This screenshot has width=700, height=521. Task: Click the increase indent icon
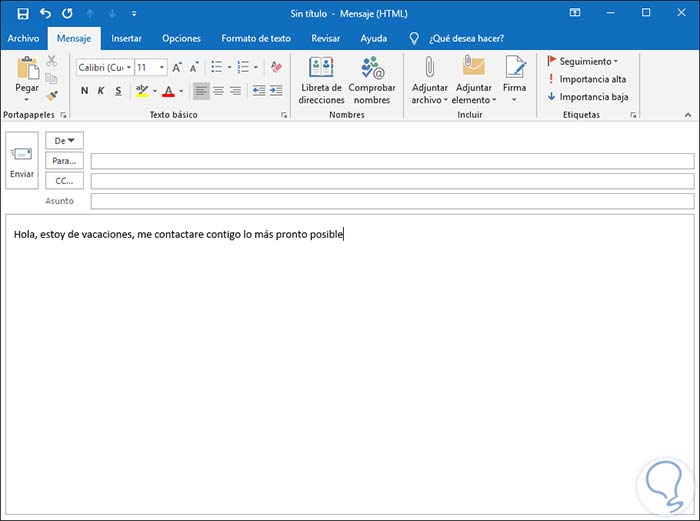(276, 91)
